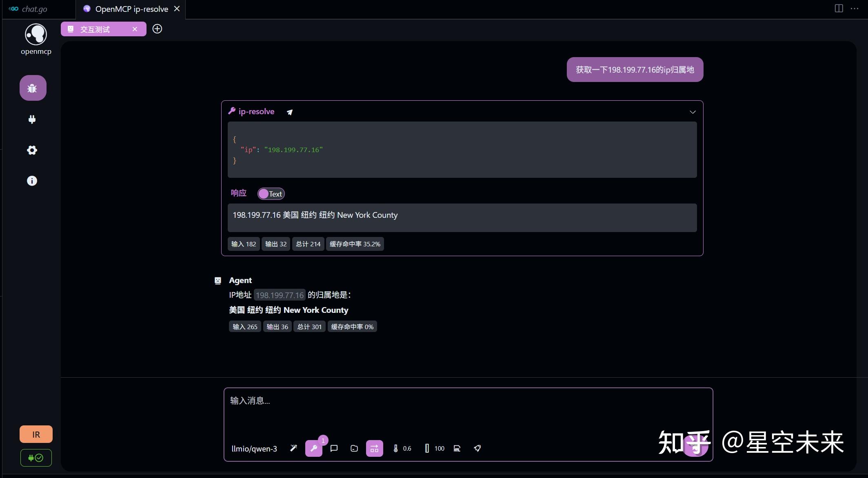Click the info icon in the sidebar
This screenshot has height=478, width=868.
click(31, 181)
